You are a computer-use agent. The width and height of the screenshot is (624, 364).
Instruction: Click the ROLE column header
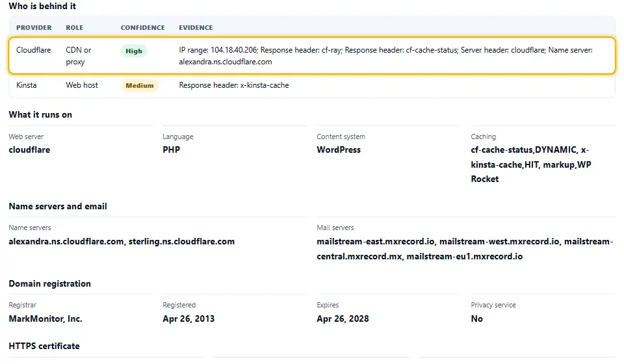(74, 27)
